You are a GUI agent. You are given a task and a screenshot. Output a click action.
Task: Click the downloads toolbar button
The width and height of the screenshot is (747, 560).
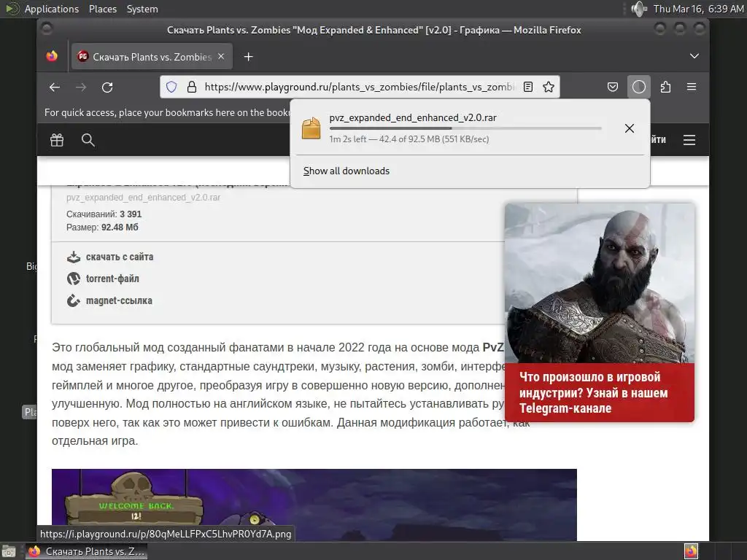(639, 87)
